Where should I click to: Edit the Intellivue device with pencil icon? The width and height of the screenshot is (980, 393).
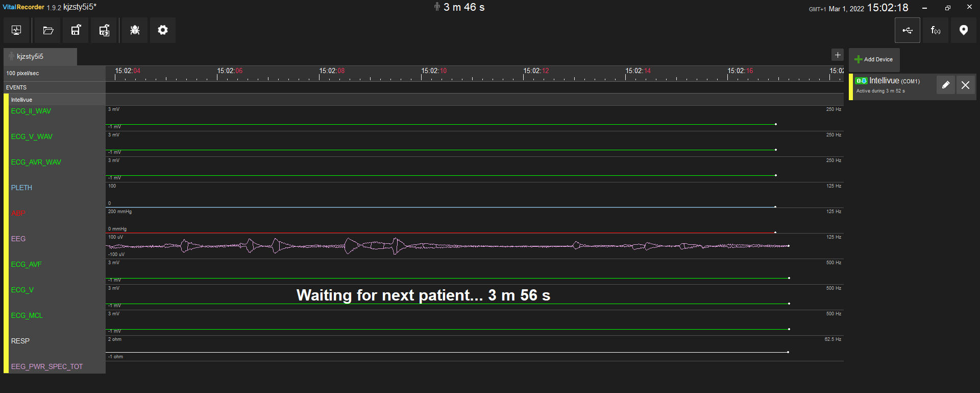pos(945,85)
